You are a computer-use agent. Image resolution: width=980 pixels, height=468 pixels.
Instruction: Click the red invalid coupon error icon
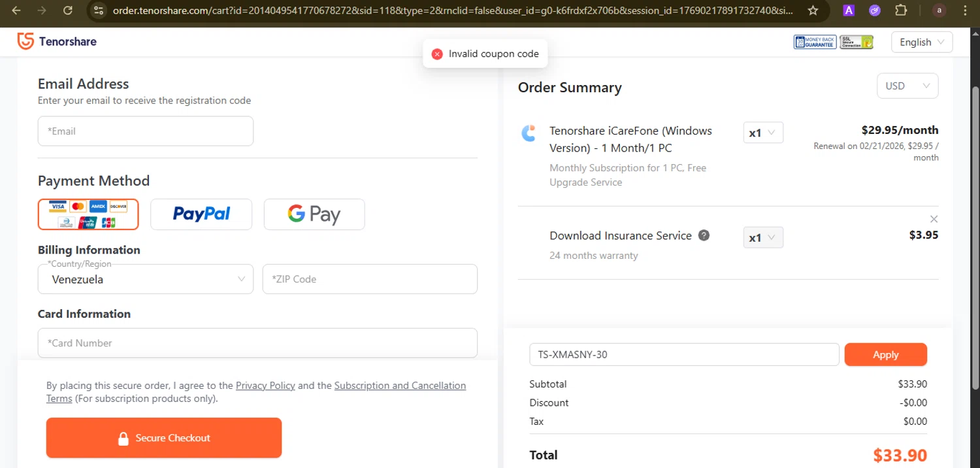[x=437, y=54]
